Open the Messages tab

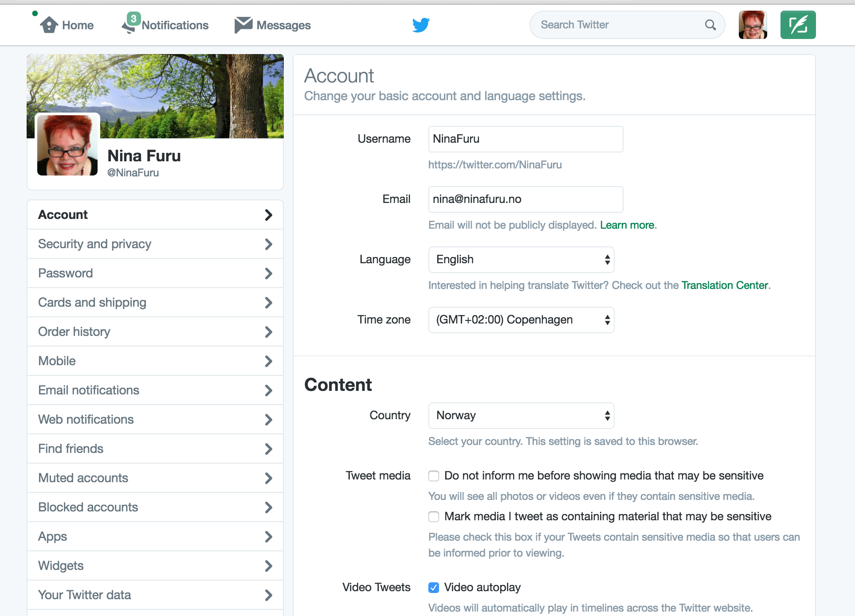[x=273, y=25]
